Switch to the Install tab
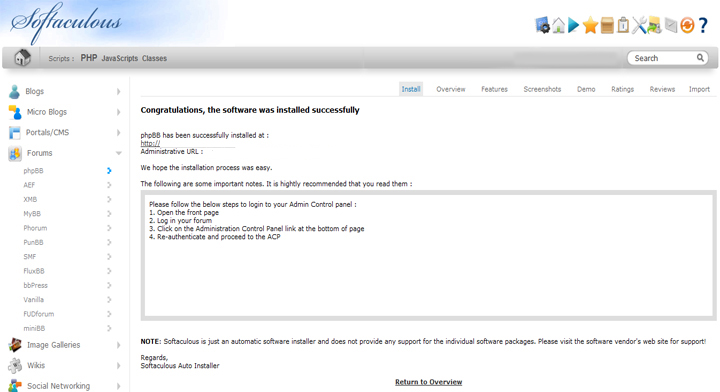This screenshot has width=720, height=392. [x=411, y=89]
